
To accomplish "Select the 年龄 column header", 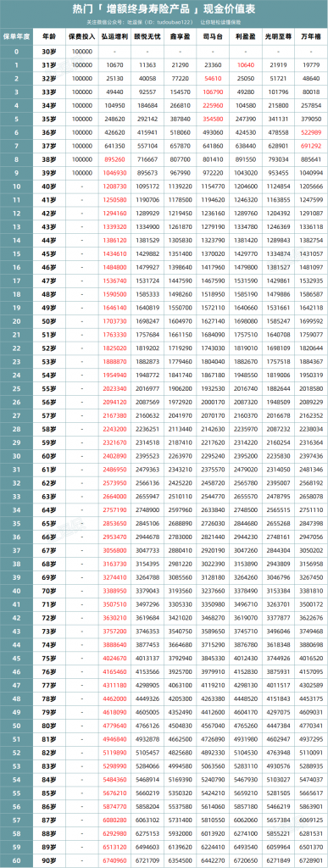I will click(49, 37).
